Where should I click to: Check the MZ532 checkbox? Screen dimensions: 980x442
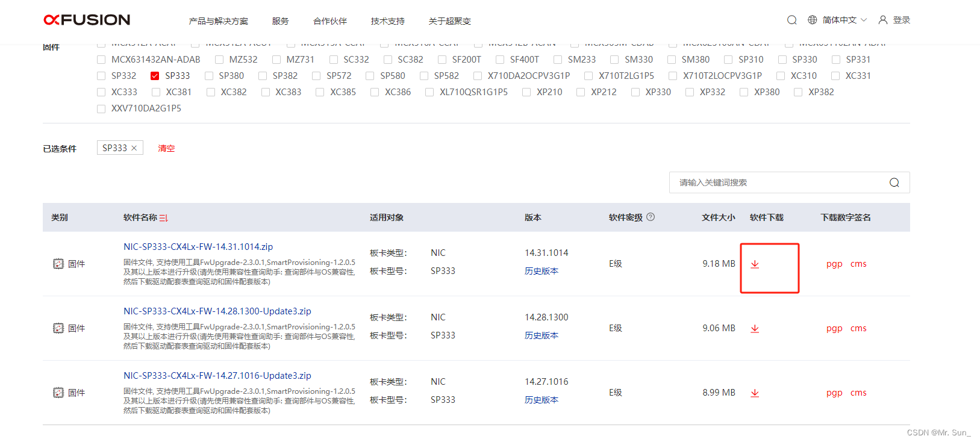[219, 60]
